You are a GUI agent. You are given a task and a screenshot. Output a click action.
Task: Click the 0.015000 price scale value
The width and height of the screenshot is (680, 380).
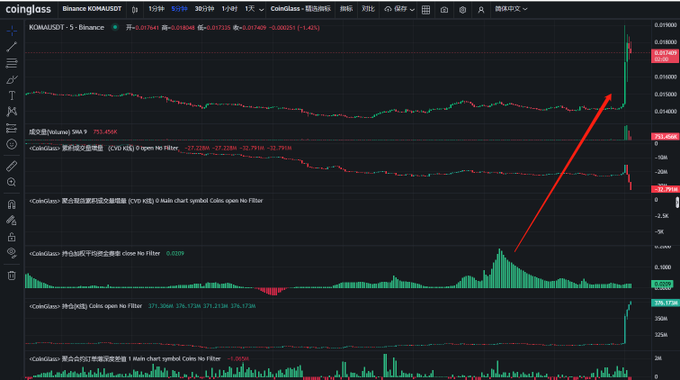(665, 94)
